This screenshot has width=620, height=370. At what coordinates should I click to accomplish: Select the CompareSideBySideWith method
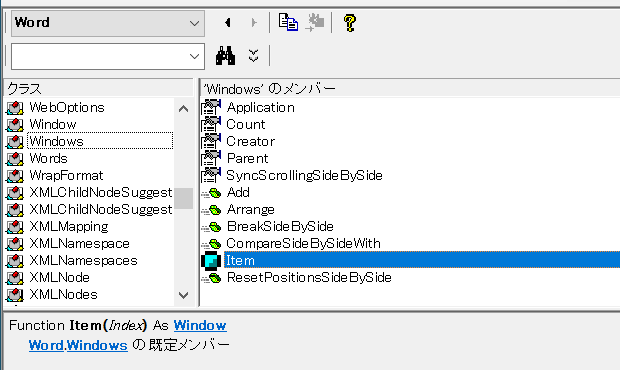click(x=303, y=243)
